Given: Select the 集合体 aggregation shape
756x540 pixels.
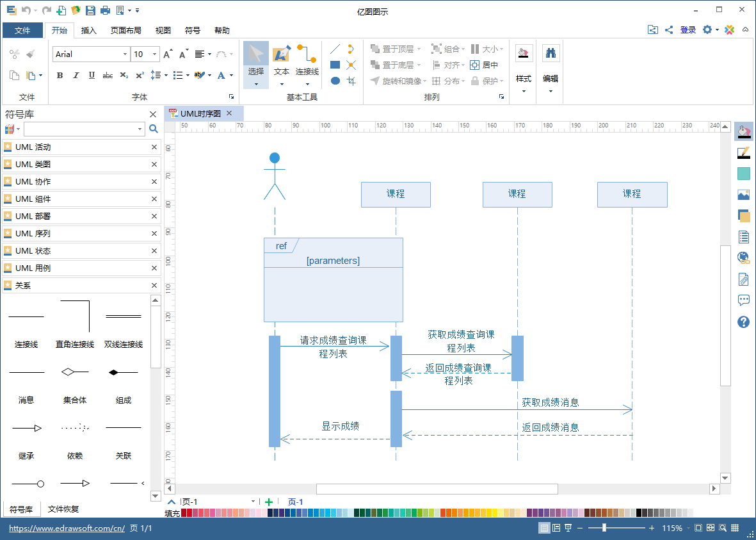Looking at the screenshot, I should coord(75,385).
